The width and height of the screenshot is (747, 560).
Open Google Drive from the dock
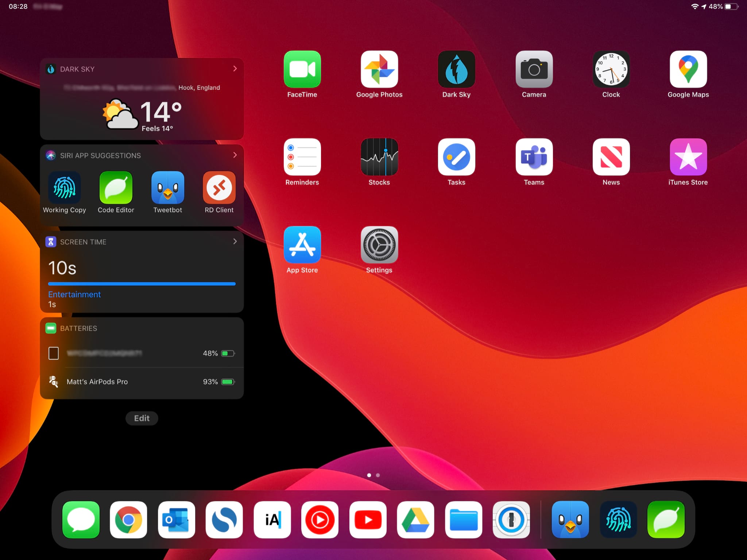point(416,520)
